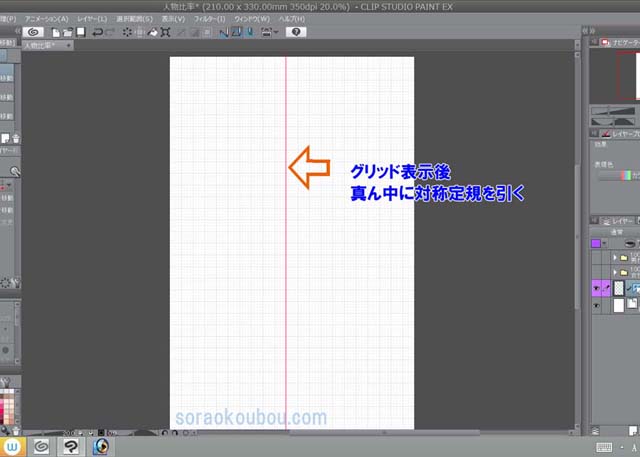Open the レイヤー(L) menu
Screen dimensions: 640x457
[x=92, y=19]
